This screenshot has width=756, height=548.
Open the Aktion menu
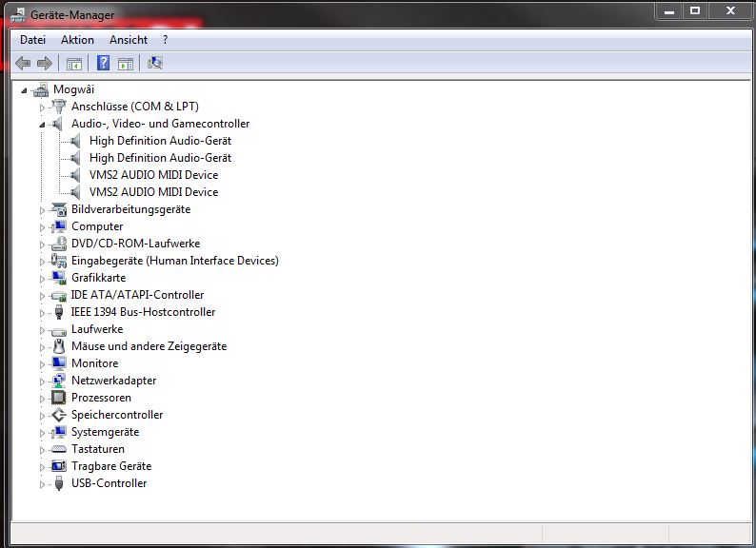click(x=78, y=40)
